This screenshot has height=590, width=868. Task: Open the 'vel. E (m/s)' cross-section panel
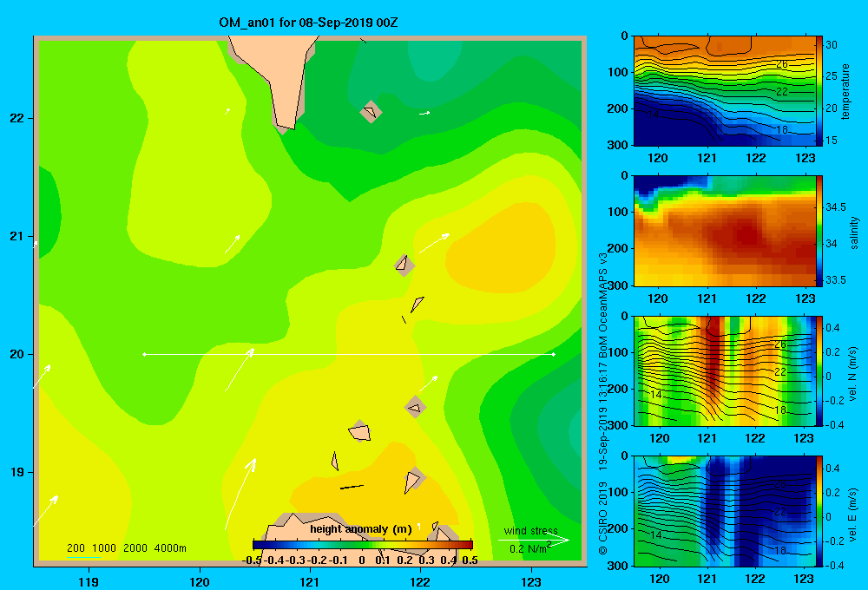pyautogui.click(x=724, y=511)
